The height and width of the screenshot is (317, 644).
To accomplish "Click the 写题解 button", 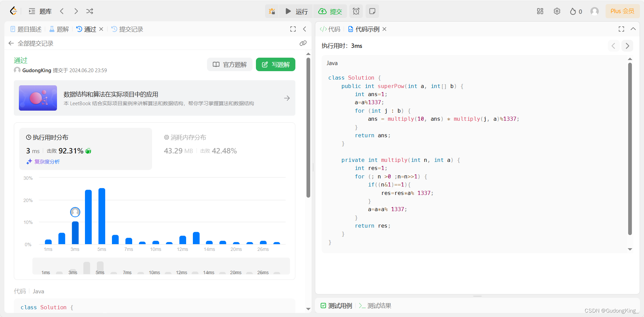I will 275,64.
